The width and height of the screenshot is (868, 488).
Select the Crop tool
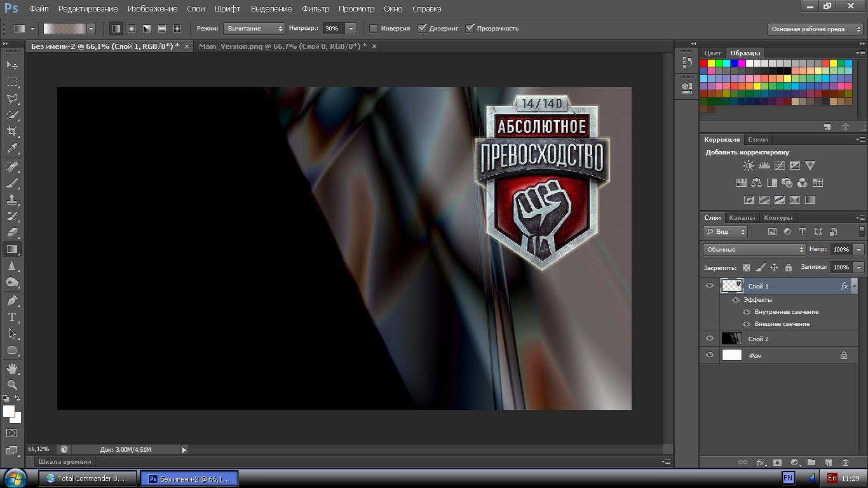[12, 132]
